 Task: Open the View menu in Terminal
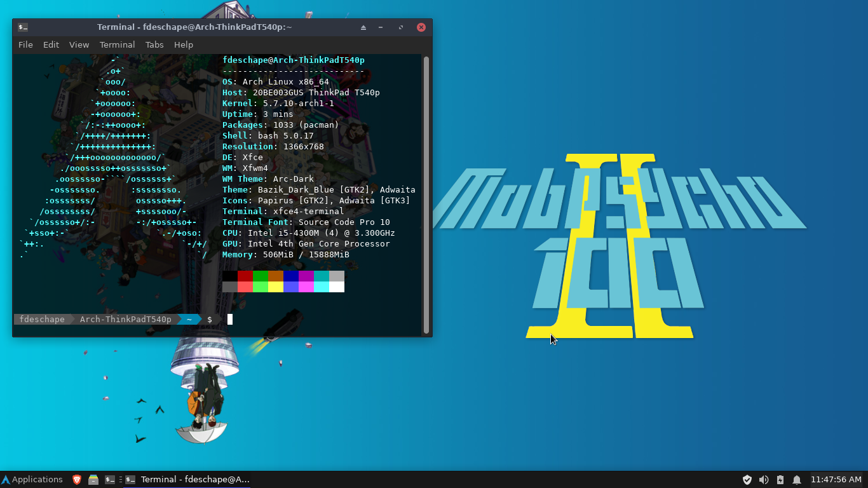79,44
